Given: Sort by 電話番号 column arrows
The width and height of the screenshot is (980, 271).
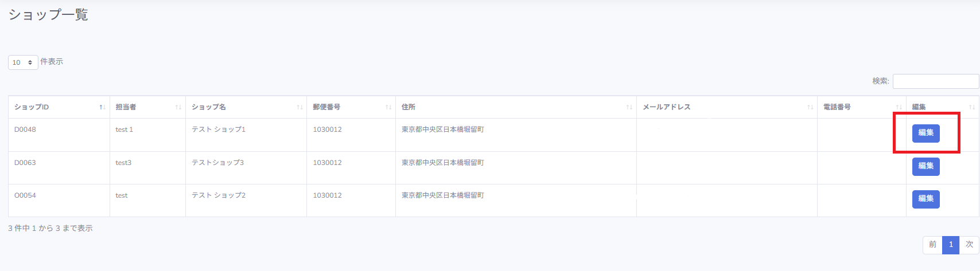Looking at the screenshot, I should tap(899, 107).
